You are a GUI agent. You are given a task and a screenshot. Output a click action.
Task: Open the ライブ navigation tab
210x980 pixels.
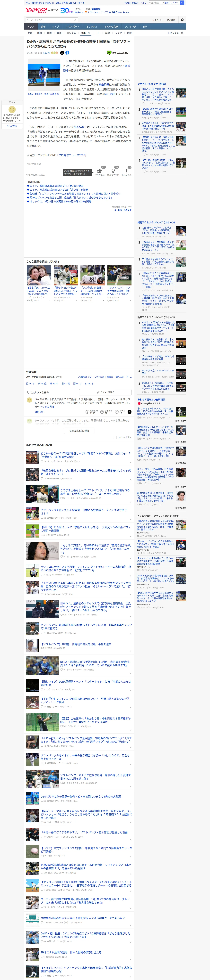coord(56,27)
